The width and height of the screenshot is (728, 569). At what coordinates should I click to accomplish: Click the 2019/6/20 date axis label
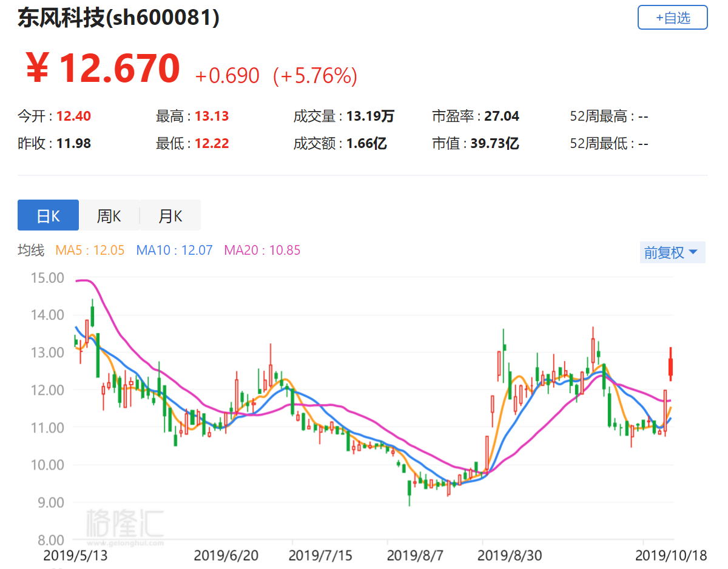[226, 555]
